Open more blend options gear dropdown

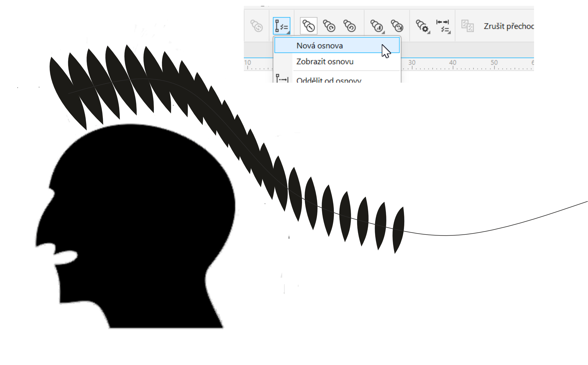tap(423, 26)
